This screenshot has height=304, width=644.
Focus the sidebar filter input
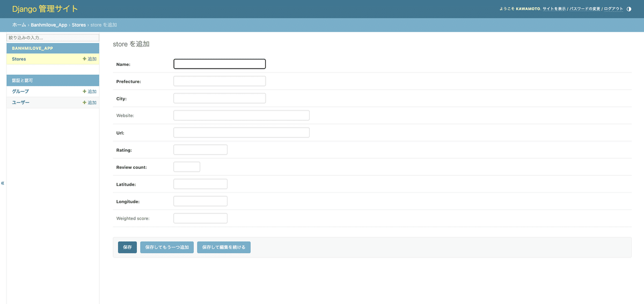click(x=53, y=38)
